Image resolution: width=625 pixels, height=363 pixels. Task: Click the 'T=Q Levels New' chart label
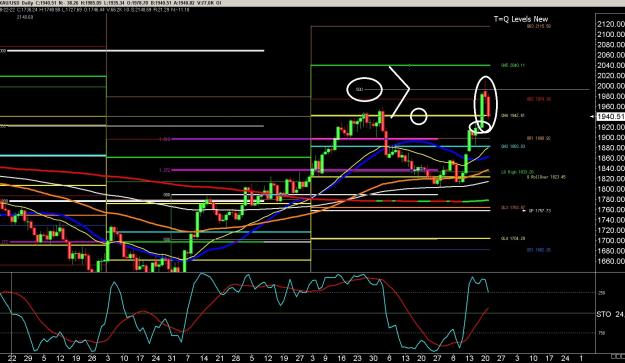click(x=521, y=19)
